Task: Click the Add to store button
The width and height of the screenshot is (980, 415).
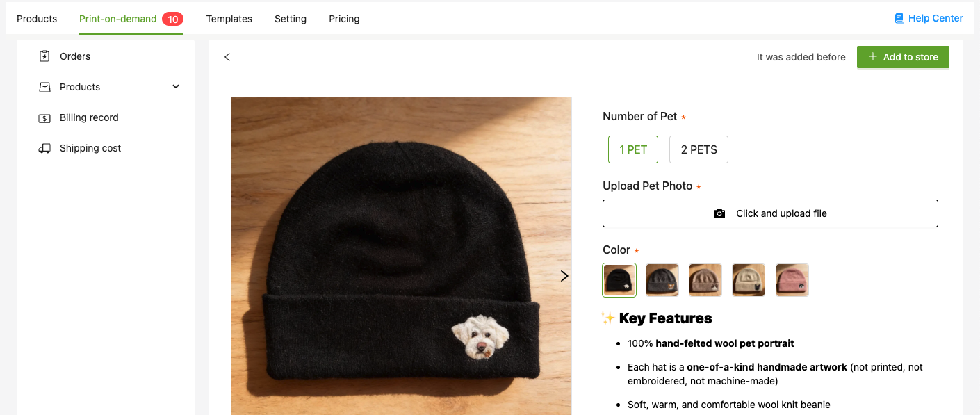Action: [903, 57]
